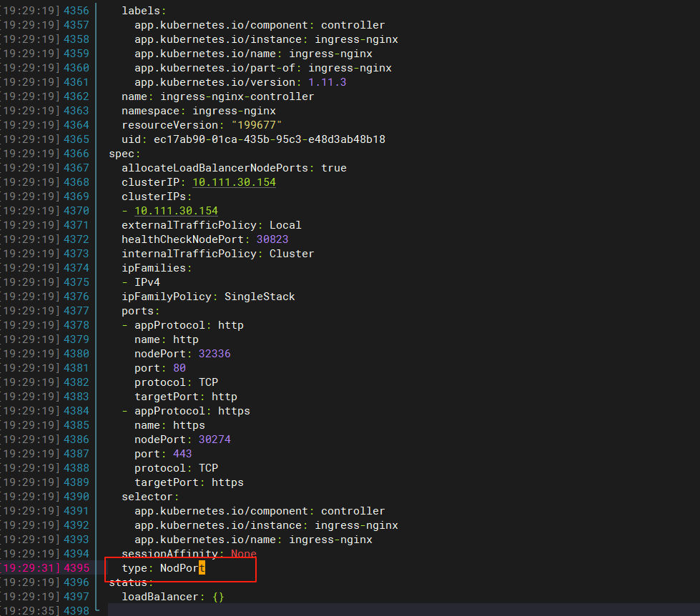
Task: Click appProtocol: https line
Action: point(192,411)
